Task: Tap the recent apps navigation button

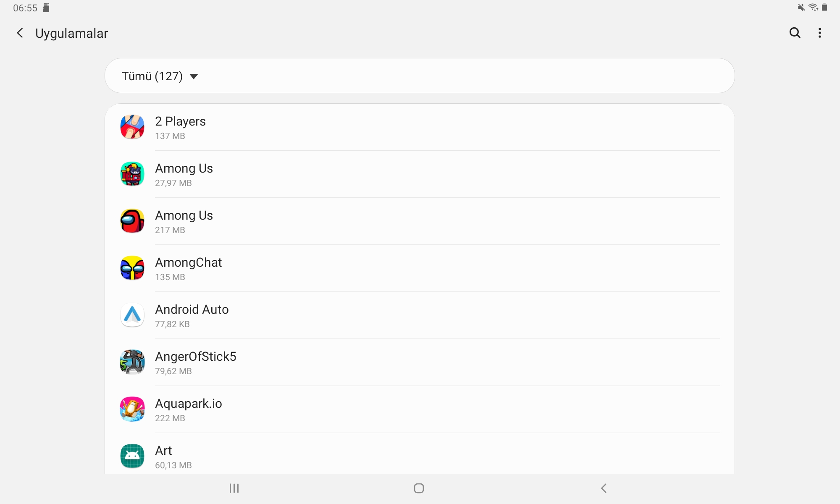Action: [234, 488]
